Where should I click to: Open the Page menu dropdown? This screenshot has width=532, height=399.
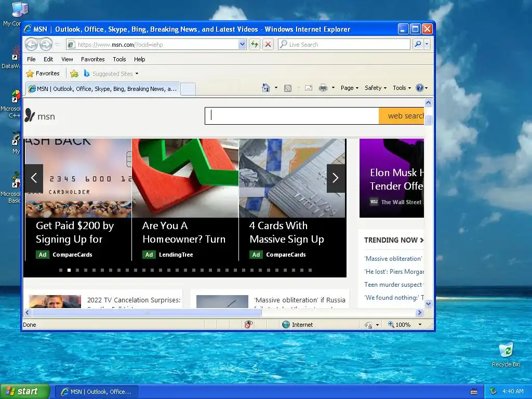pyautogui.click(x=350, y=88)
